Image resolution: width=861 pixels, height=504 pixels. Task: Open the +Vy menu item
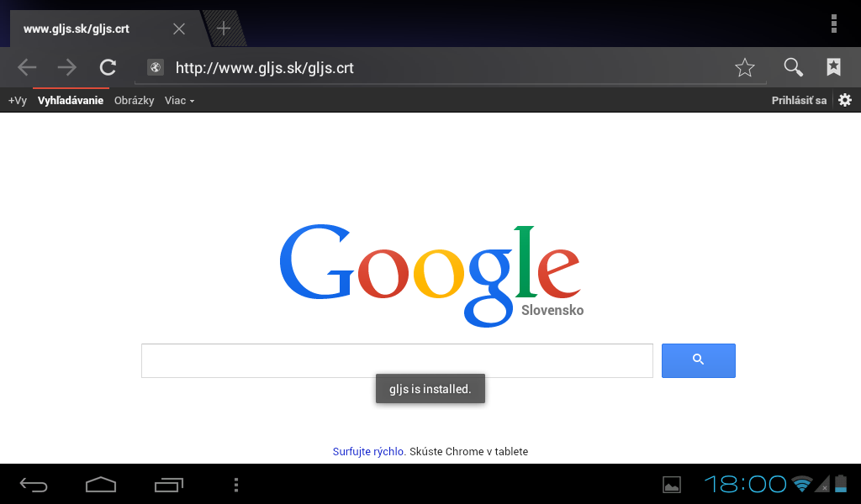(18, 100)
